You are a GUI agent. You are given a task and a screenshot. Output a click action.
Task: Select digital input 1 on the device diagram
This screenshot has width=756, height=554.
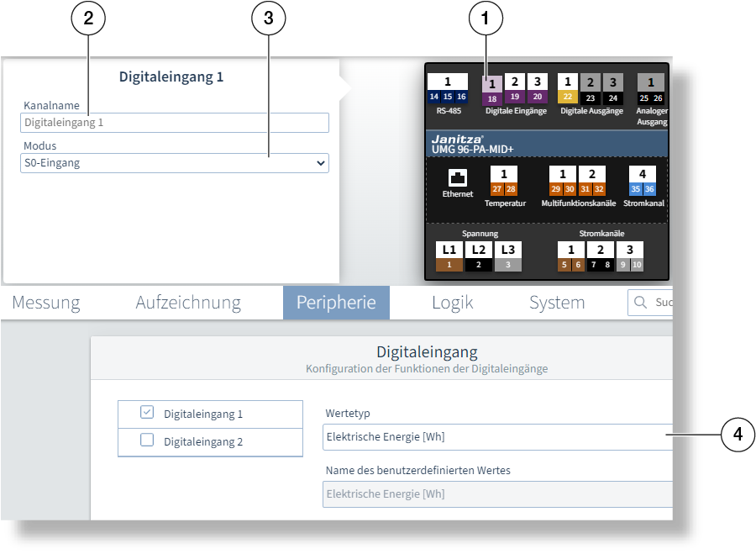point(492,89)
